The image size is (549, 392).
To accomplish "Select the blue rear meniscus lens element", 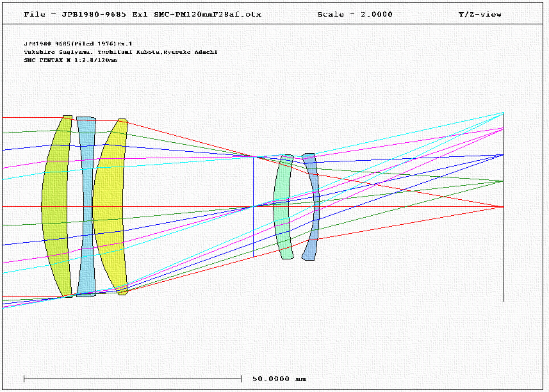I will [x=316, y=206].
